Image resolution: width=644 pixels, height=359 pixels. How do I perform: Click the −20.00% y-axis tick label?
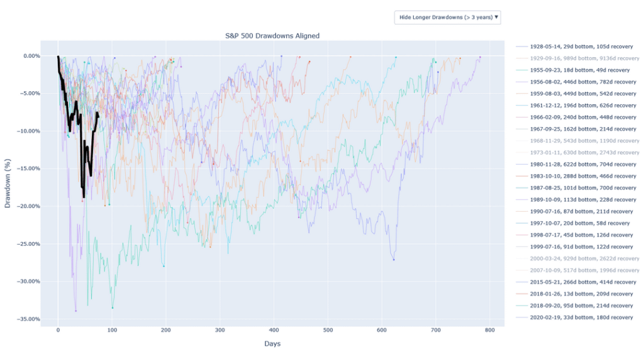click(x=28, y=206)
